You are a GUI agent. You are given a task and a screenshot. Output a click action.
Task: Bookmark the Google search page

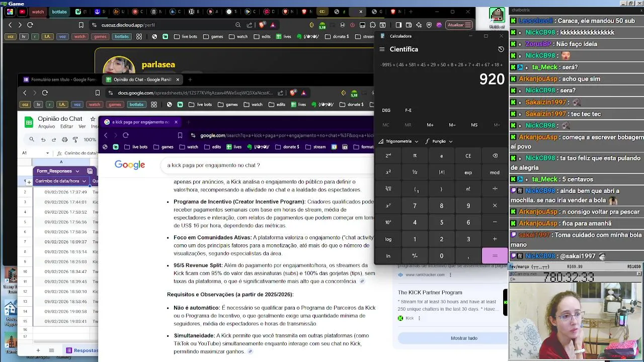click(180, 135)
